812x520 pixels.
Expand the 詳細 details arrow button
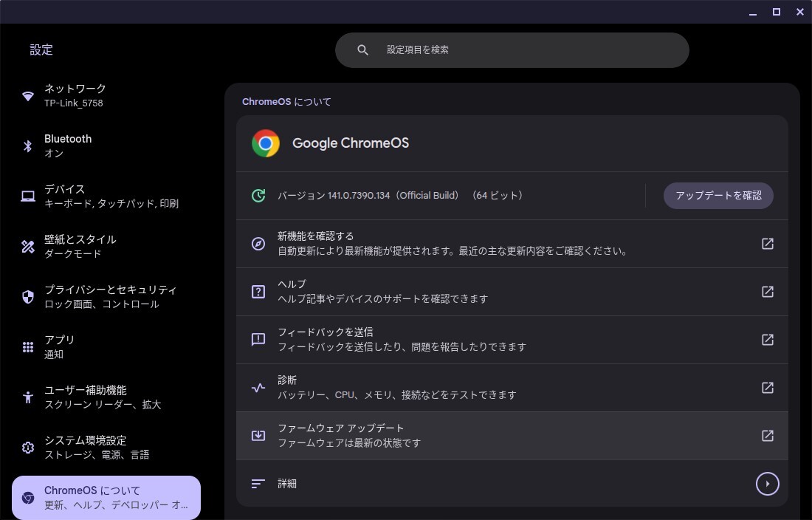[768, 484]
